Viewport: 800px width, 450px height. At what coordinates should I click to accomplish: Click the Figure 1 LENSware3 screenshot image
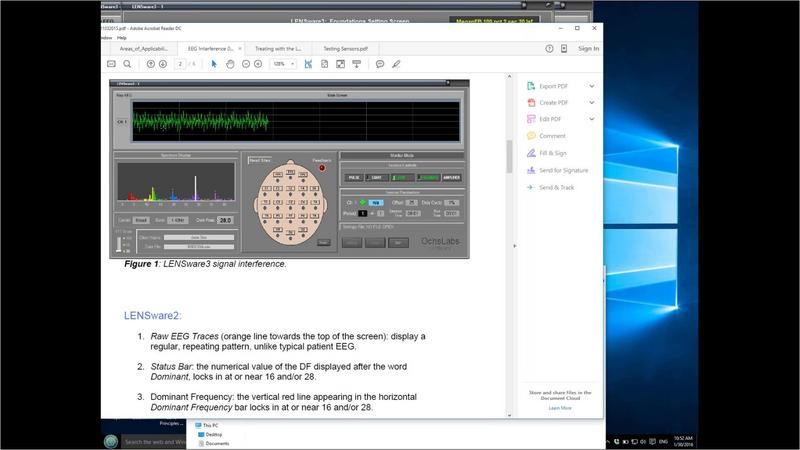coord(289,169)
